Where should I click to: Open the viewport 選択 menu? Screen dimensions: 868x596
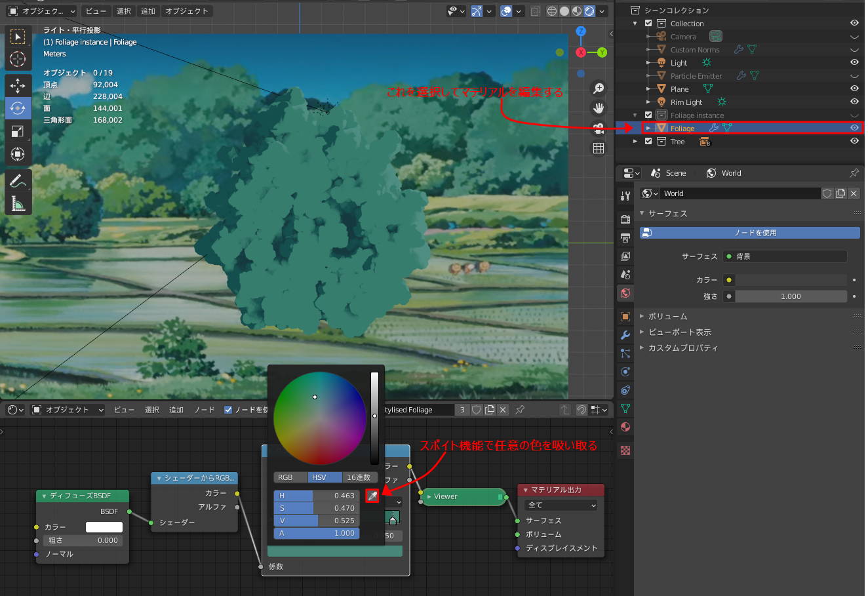click(124, 11)
